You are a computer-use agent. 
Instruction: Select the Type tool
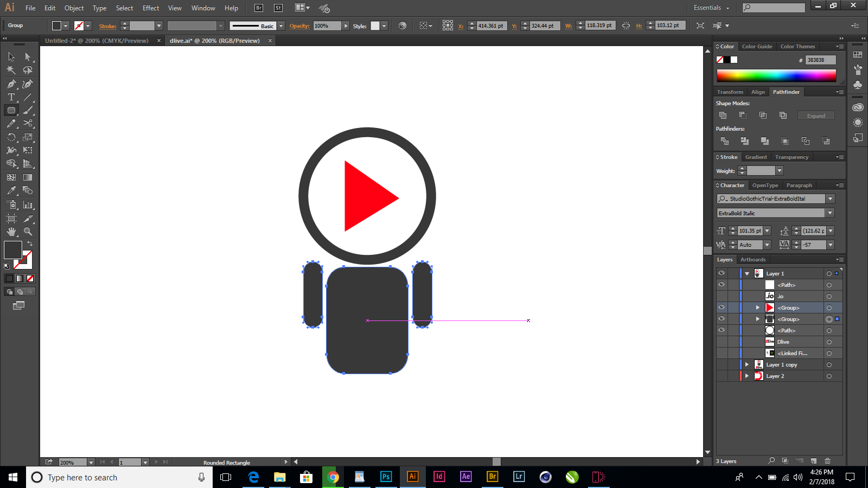tap(11, 97)
